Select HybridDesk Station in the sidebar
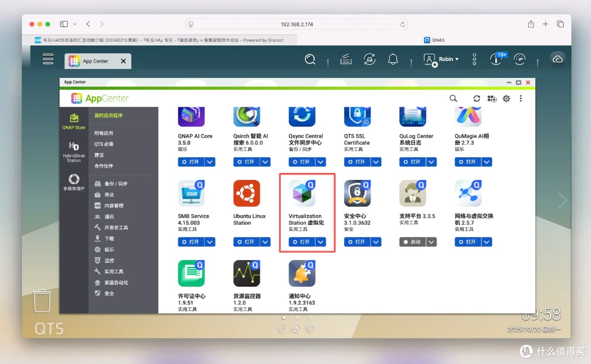Screen dimensions: 591x364 [x=74, y=152]
